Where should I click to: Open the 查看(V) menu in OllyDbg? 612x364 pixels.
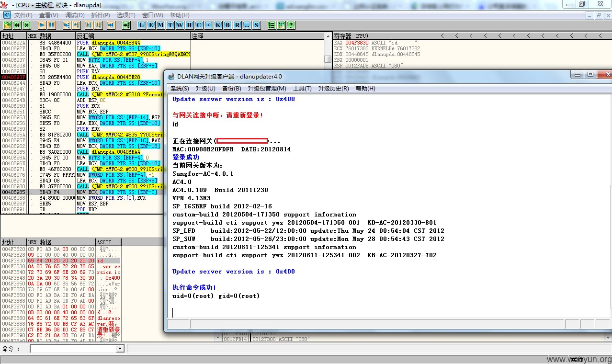pos(48,15)
